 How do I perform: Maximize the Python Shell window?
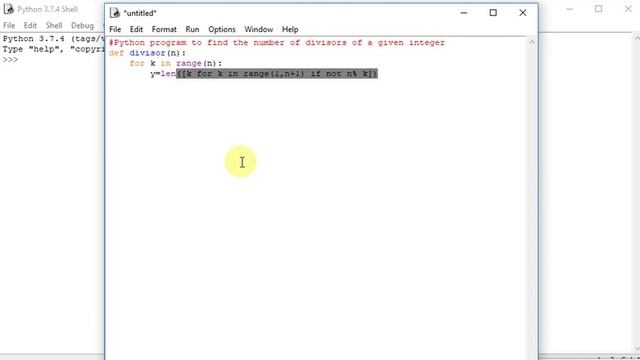[x=598, y=9]
